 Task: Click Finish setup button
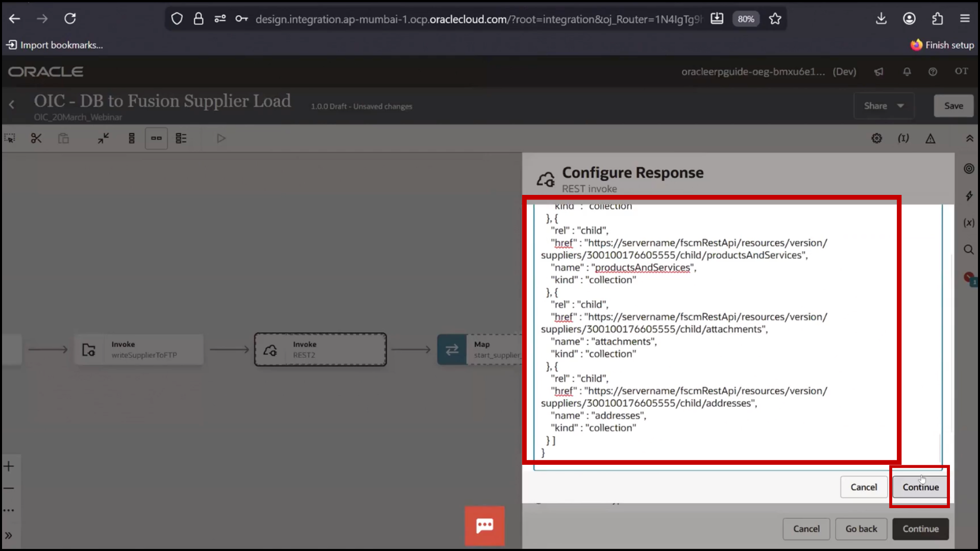coord(942,45)
